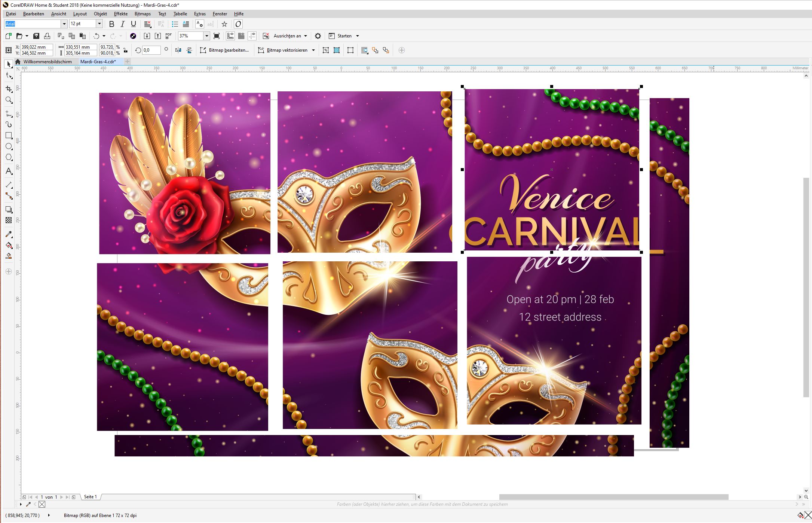The image size is (812, 523).
Task: Toggle bullet list formatting
Action: pos(175,24)
